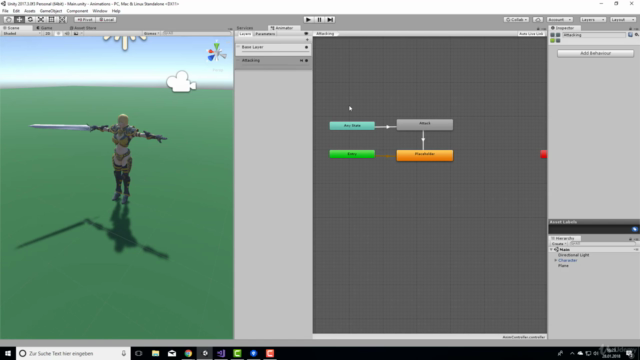Open Inspector settings gear icon
The image size is (640, 360).
click(x=637, y=35)
